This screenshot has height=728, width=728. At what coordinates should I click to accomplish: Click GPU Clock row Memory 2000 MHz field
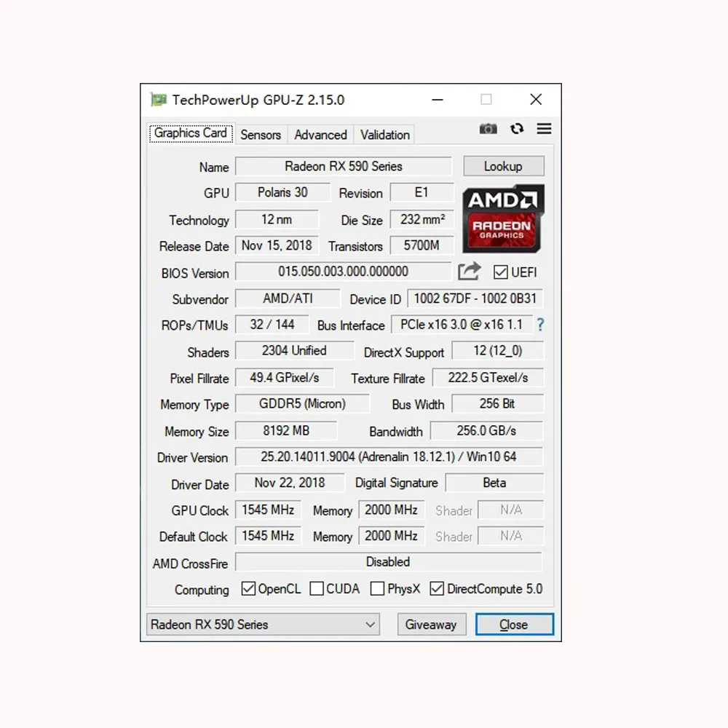coord(392,510)
